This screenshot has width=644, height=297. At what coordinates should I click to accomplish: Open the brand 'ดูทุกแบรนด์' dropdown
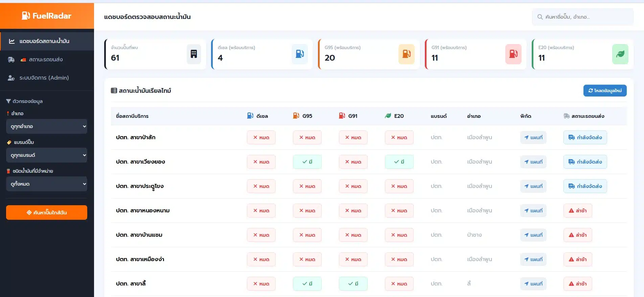(47, 155)
